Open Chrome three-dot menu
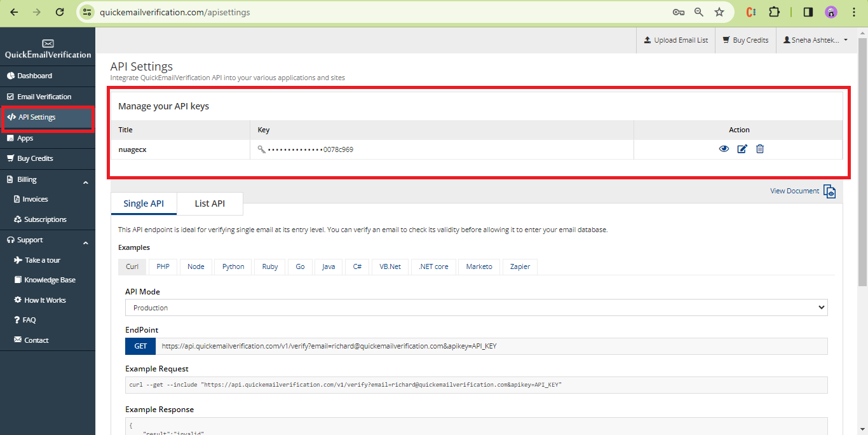The image size is (868, 435). click(853, 12)
